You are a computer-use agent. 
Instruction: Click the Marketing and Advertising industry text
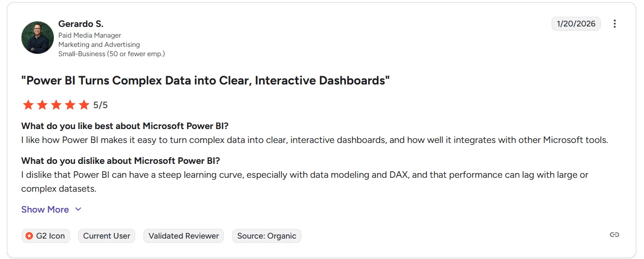99,45
